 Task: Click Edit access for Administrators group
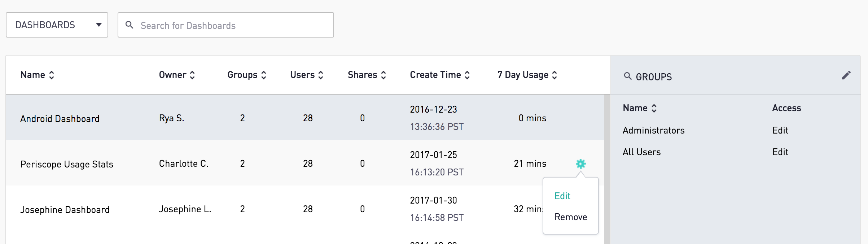pos(780,130)
